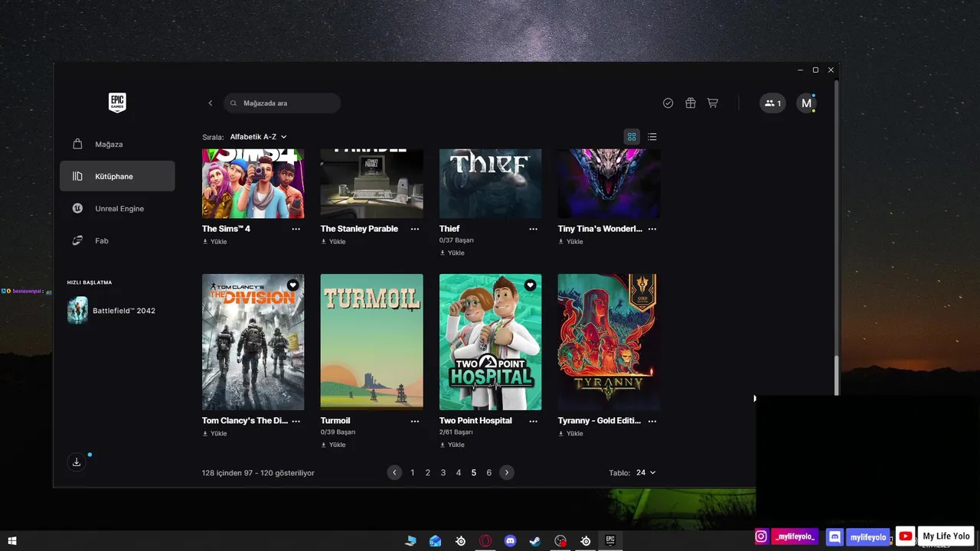
Task: Switch to list view
Action: coord(652,137)
